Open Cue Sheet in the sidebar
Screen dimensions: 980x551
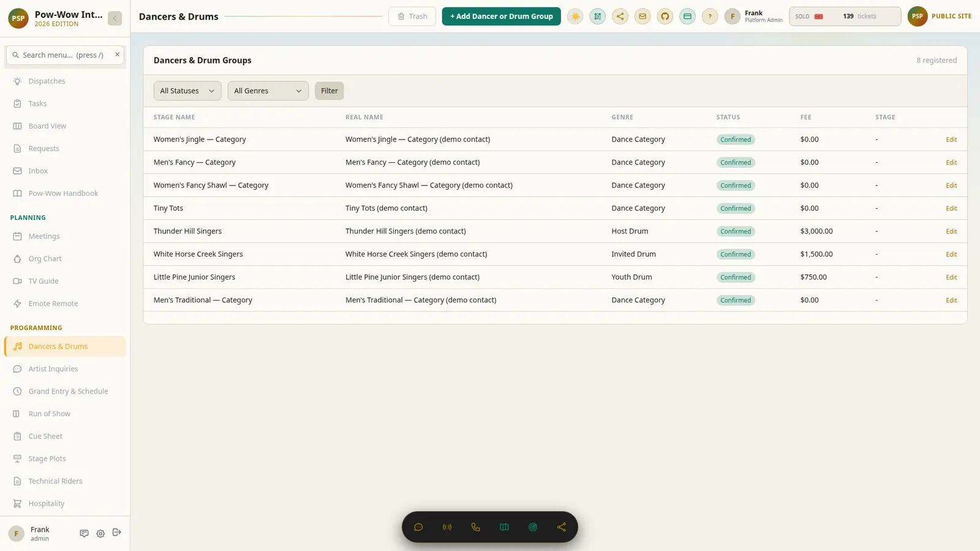pos(65,436)
